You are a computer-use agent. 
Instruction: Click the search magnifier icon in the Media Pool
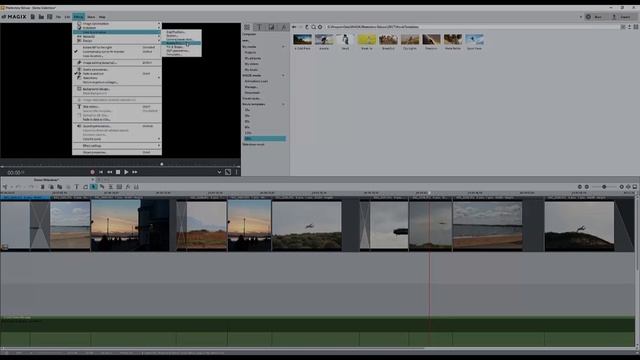[313, 27]
